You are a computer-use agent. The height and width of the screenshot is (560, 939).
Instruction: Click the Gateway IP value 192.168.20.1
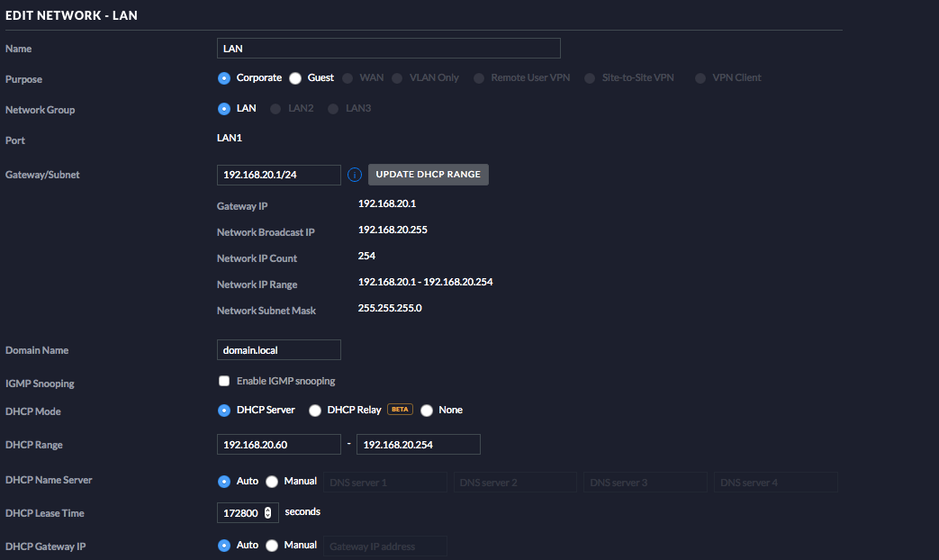point(387,203)
